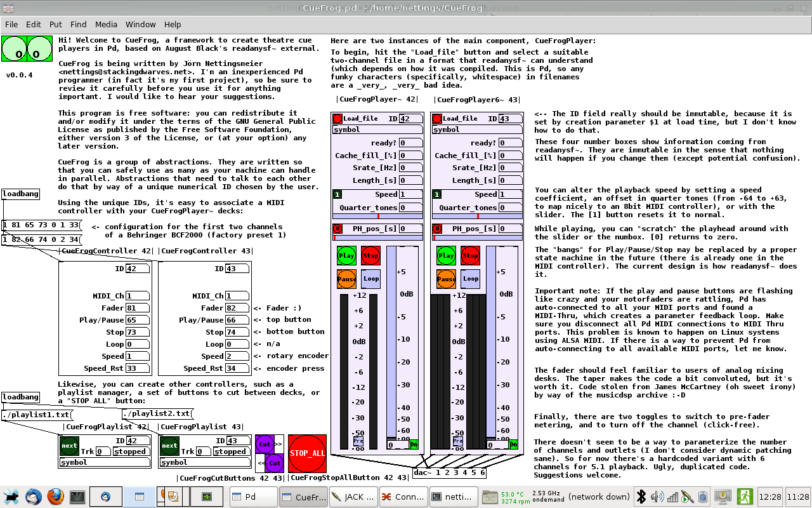The height and width of the screenshot is (508, 812).
Task: Click the red Load_file bang on player 42
Action: pyautogui.click(x=337, y=118)
